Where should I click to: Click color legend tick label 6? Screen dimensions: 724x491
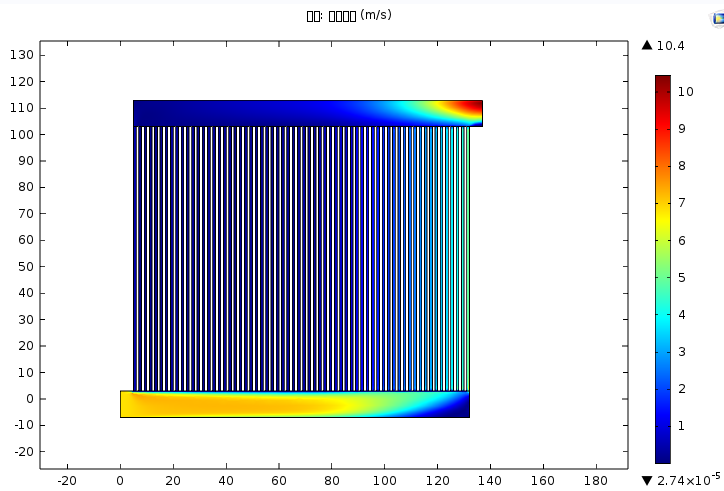click(x=682, y=240)
